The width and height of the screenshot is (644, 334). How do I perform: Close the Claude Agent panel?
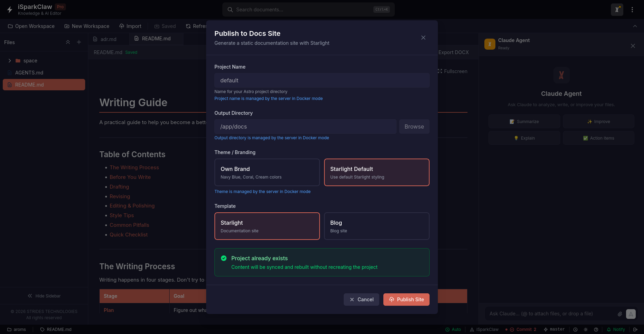pos(633,46)
